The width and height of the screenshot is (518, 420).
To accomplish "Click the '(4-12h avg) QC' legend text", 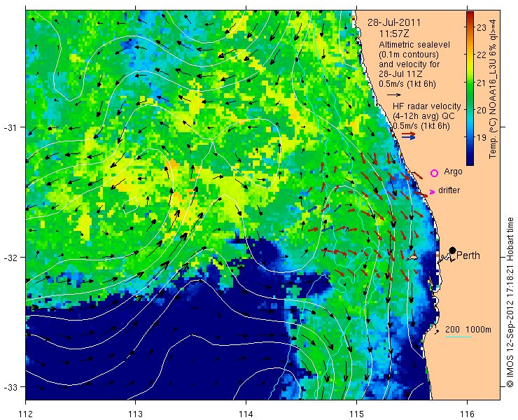I will (x=423, y=116).
